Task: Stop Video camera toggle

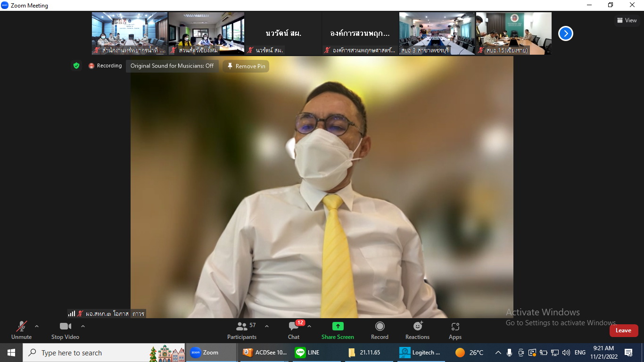Action: [65, 330]
